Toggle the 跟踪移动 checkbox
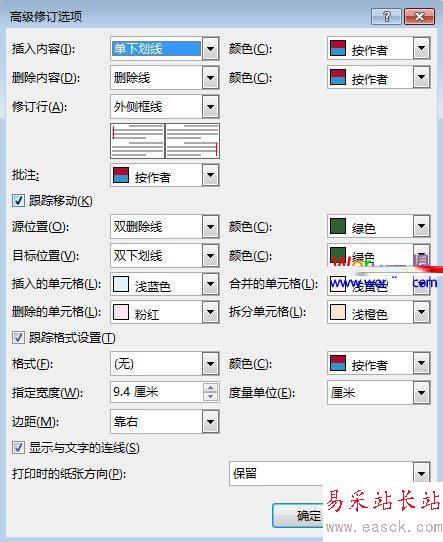 click(18, 201)
